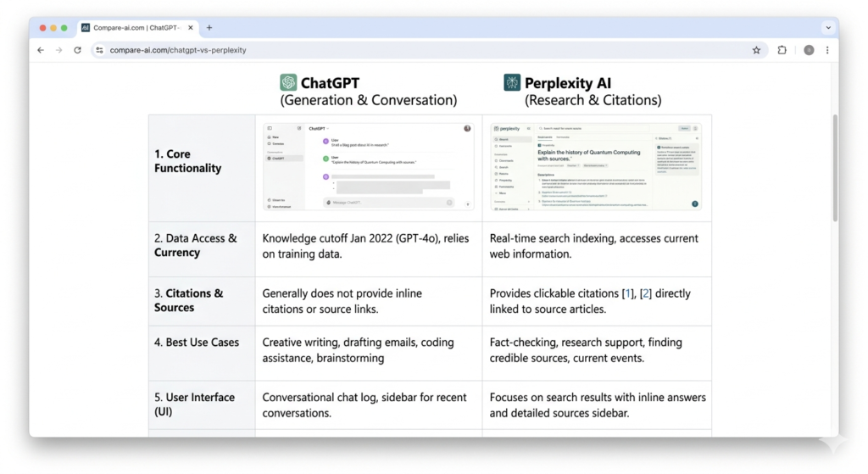The height and width of the screenshot is (474, 868).
Task: Open the ChatGPT interface screenshot thumbnail
Action: 369,167
